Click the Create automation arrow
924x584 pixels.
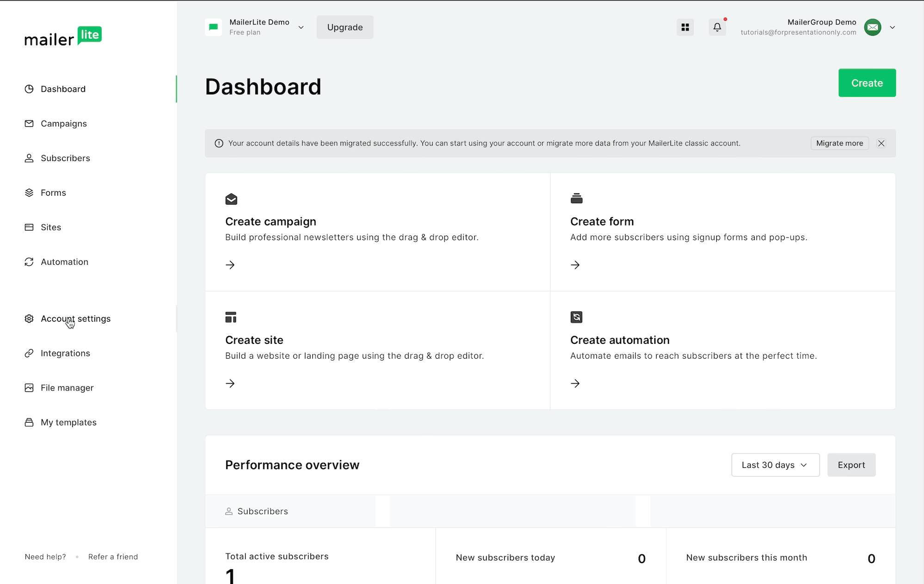tap(575, 383)
